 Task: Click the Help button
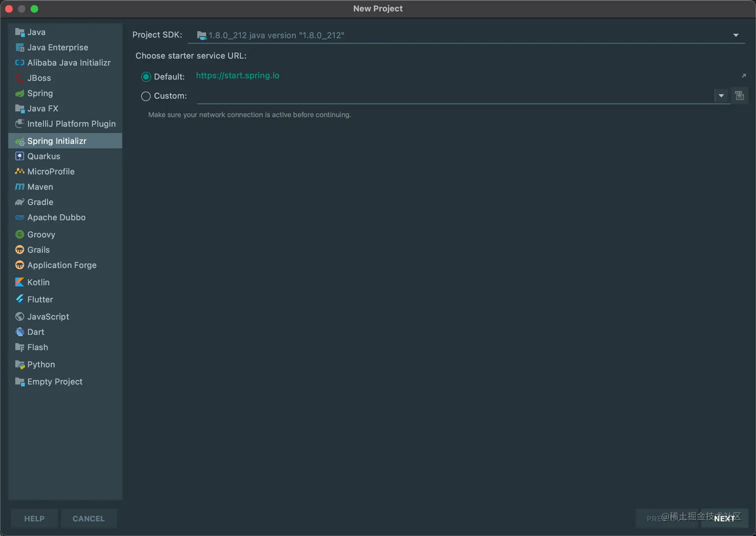click(34, 518)
